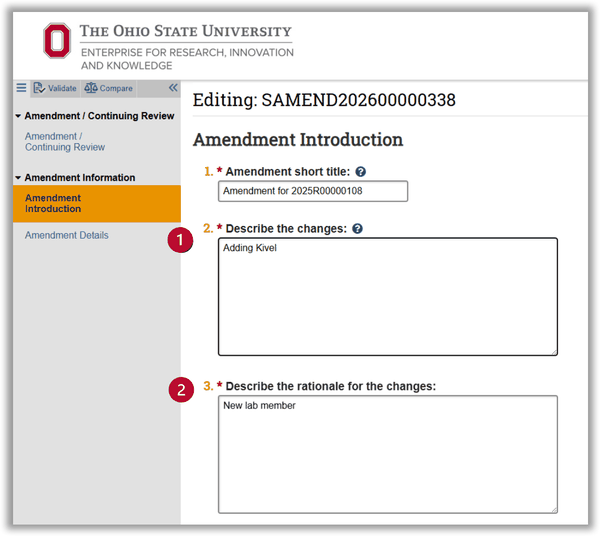Screen dimensions: 600x536
Task: Collapse the Amendment / Continuing Review section
Action: 18,116
